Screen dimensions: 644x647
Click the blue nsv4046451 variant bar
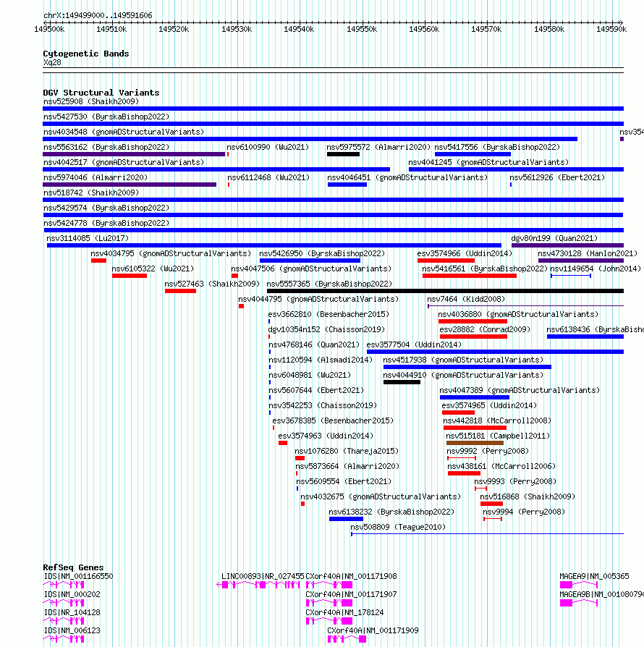tap(347, 185)
